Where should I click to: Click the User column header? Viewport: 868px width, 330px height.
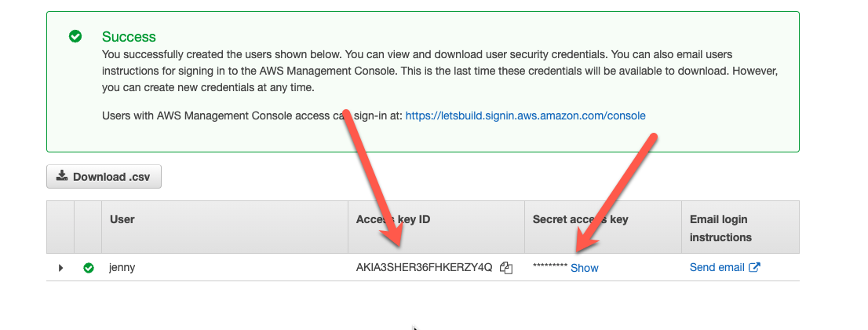pos(122,219)
